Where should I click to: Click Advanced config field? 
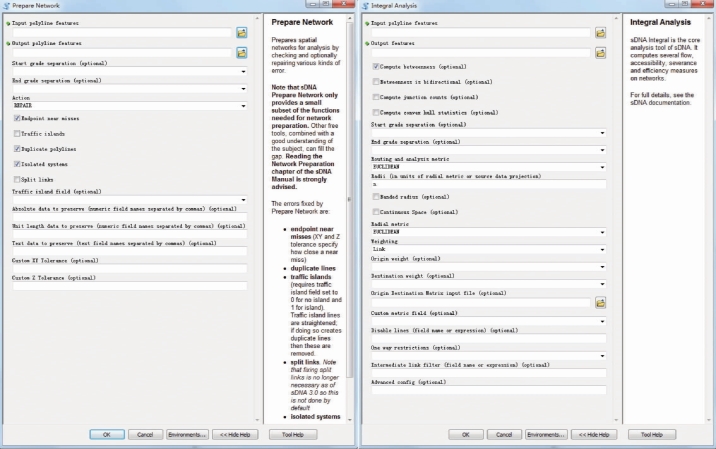[x=489, y=390]
